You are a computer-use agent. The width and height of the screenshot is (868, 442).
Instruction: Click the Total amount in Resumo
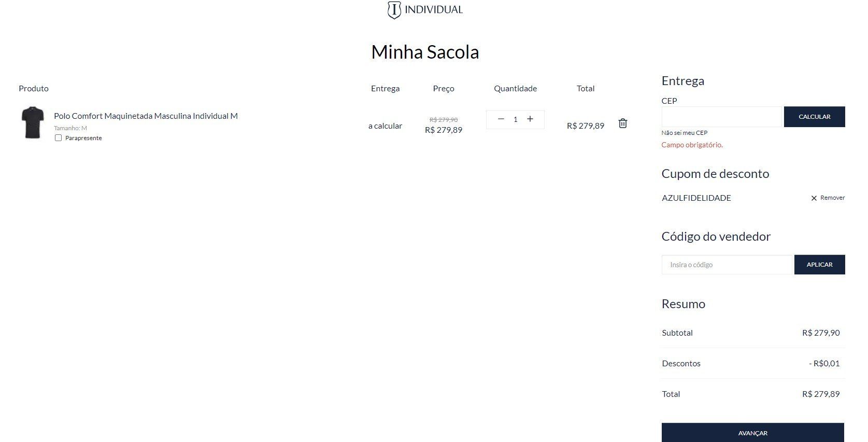(821, 394)
